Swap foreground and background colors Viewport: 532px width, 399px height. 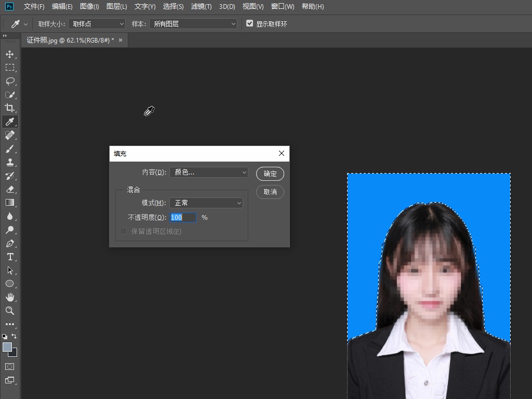click(14, 336)
